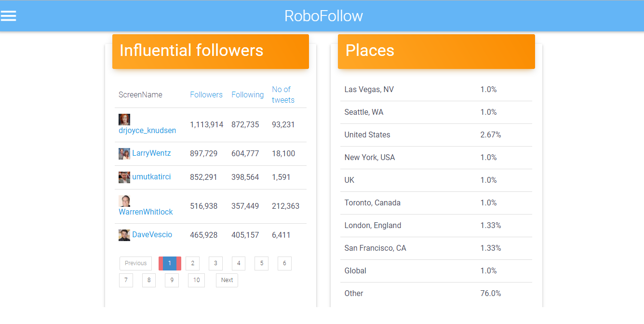This screenshot has width=644, height=324.
Task: Sort table by Followers column
Action: pyautogui.click(x=206, y=95)
